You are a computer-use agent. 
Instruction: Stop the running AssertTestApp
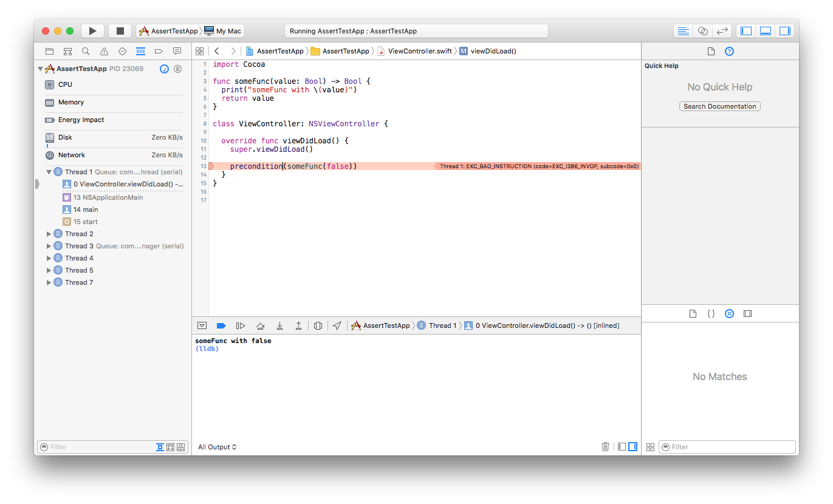click(119, 30)
